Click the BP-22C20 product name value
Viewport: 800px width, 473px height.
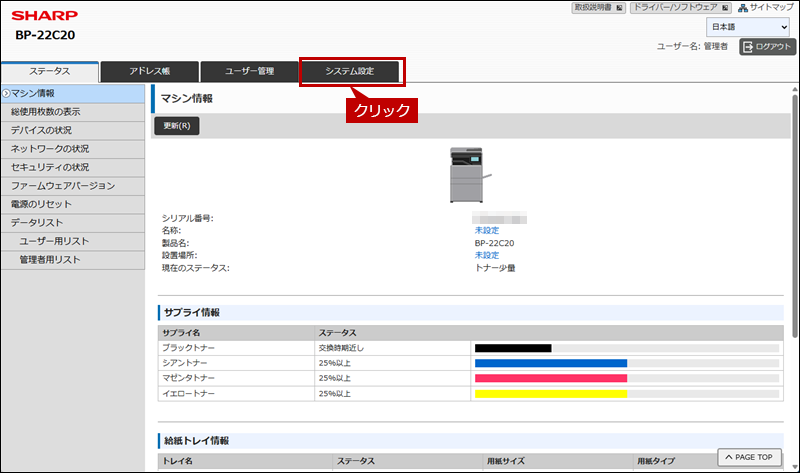pos(494,243)
